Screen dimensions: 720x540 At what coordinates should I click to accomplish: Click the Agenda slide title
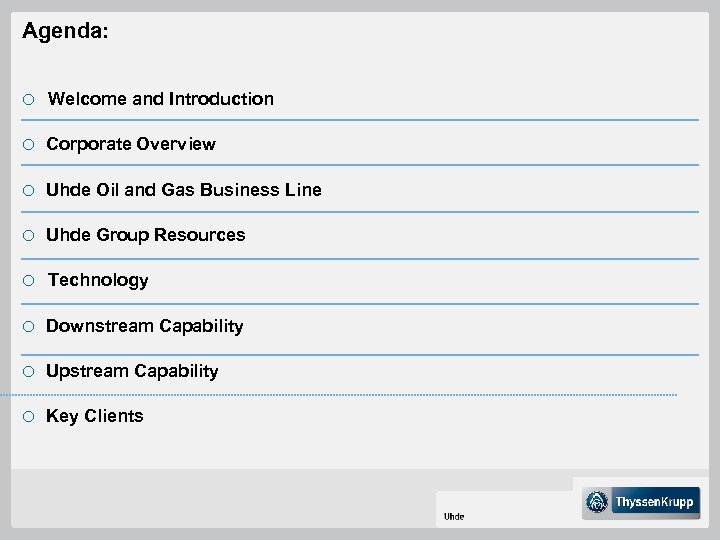pyautogui.click(x=65, y=32)
